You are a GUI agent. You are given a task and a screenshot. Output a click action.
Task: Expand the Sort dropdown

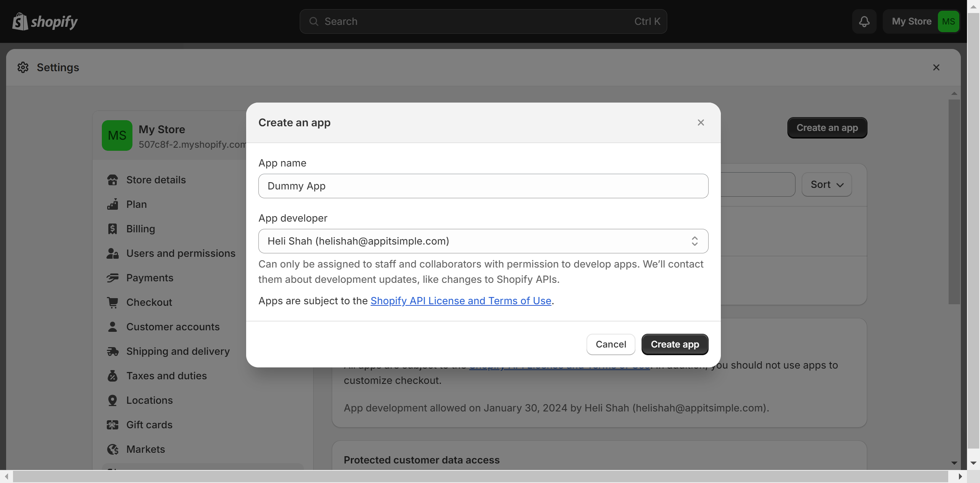pyautogui.click(x=826, y=184)
